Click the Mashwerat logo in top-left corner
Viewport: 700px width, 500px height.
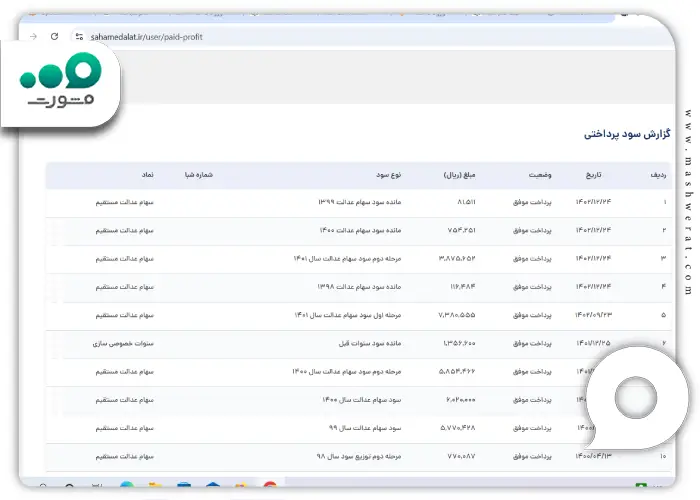[60, 84]
